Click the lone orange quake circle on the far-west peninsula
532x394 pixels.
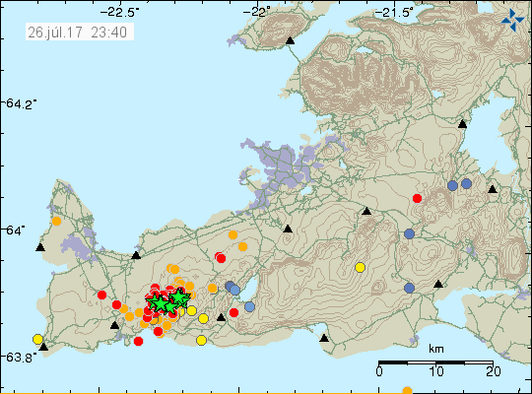(x=57, y=221)
